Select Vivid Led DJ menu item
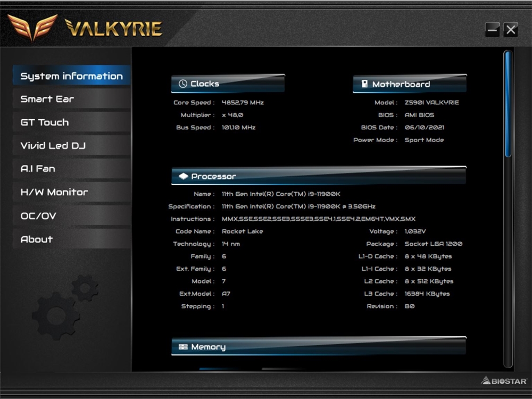This screenshot has height=399, width=532. [72, 146]
